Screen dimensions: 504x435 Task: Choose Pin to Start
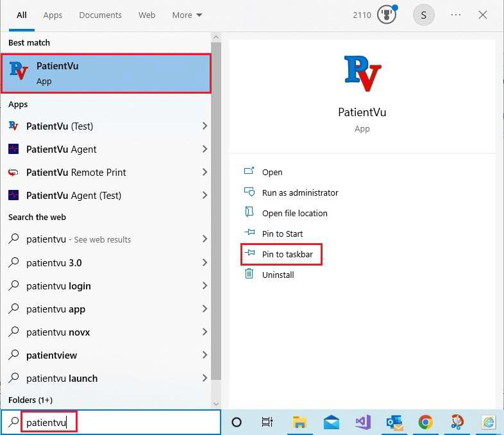(283, 234)
